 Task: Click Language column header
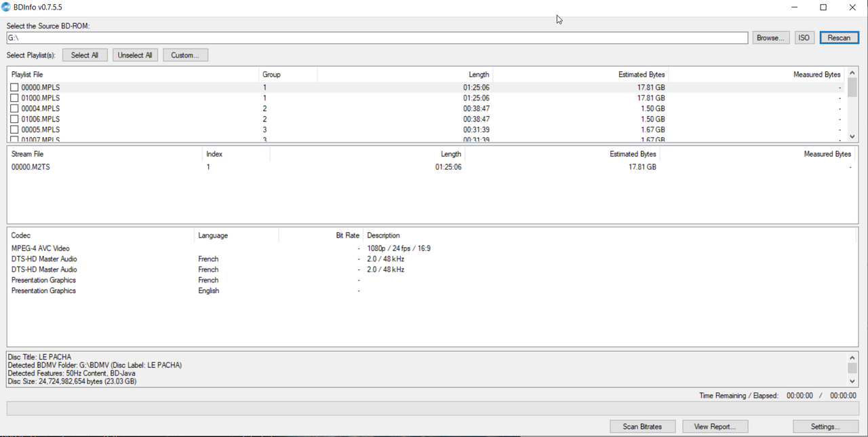(236, 235)
